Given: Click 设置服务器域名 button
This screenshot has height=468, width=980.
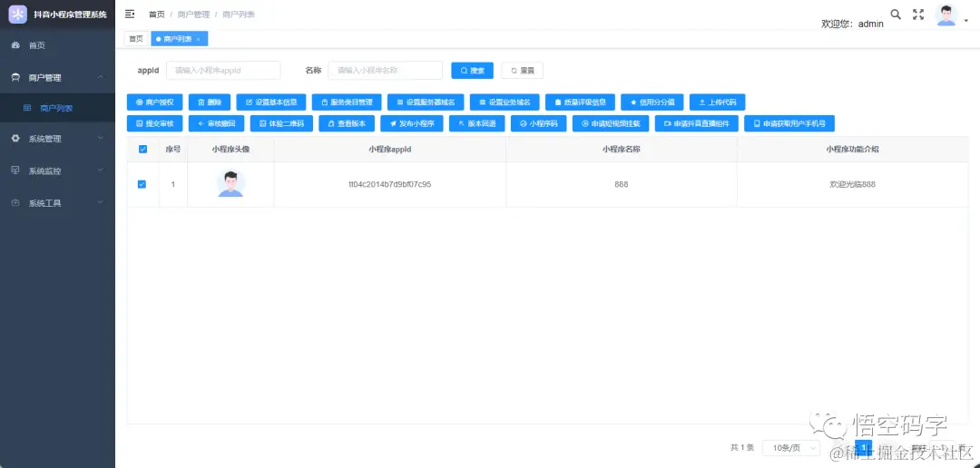Looking at the screenshot, I should 426,102.
